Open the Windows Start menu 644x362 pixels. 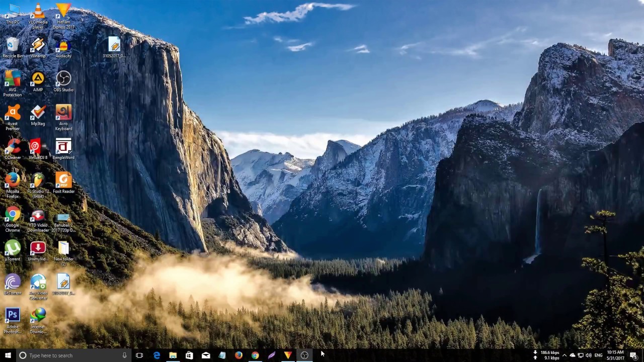pyautogui.click(x=8, y=355)
